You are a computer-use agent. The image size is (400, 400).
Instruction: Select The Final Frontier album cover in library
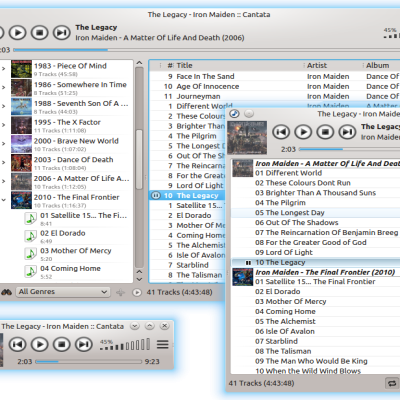coord(21,200)
